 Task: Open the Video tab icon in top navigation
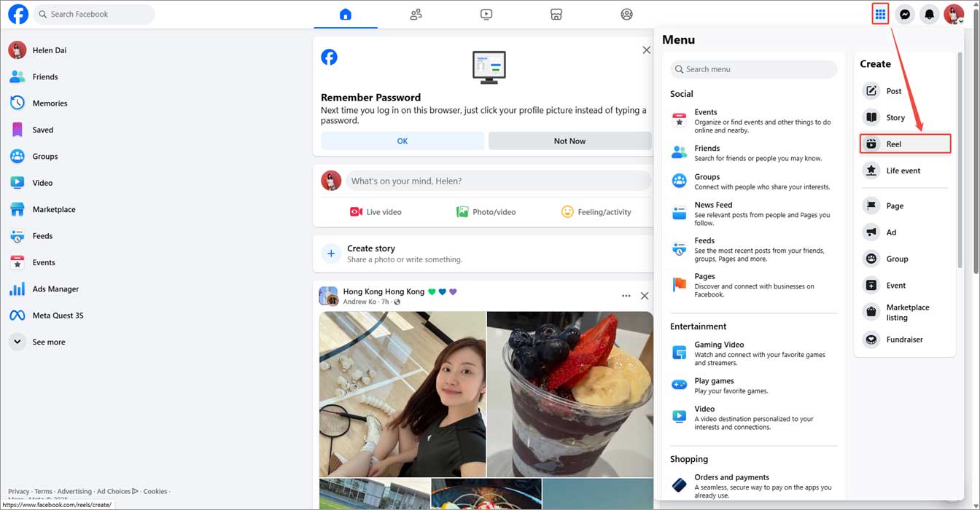486,14
